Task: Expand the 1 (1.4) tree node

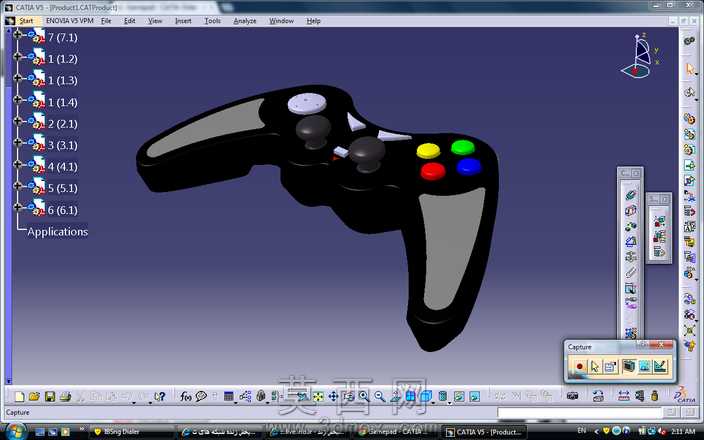Action: click(18, 99)
